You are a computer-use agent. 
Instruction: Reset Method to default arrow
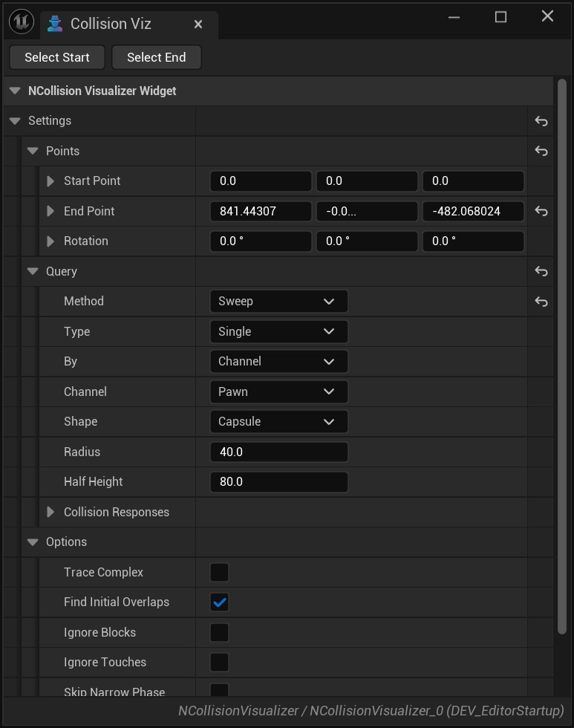coord(541,302)
